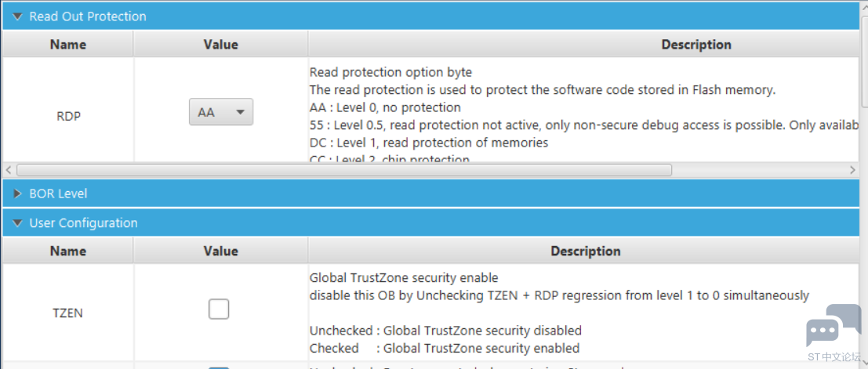Enable the TZEN checkbox

(x=219, y=309)
